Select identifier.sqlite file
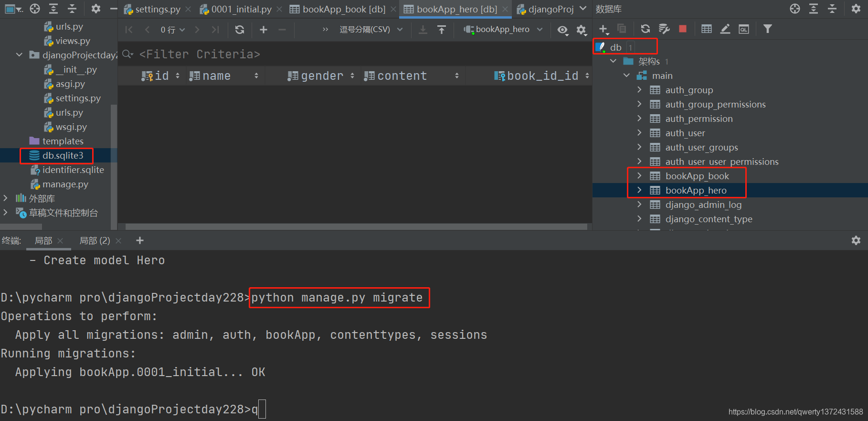 pyautogui.click(x=73, y=170)
